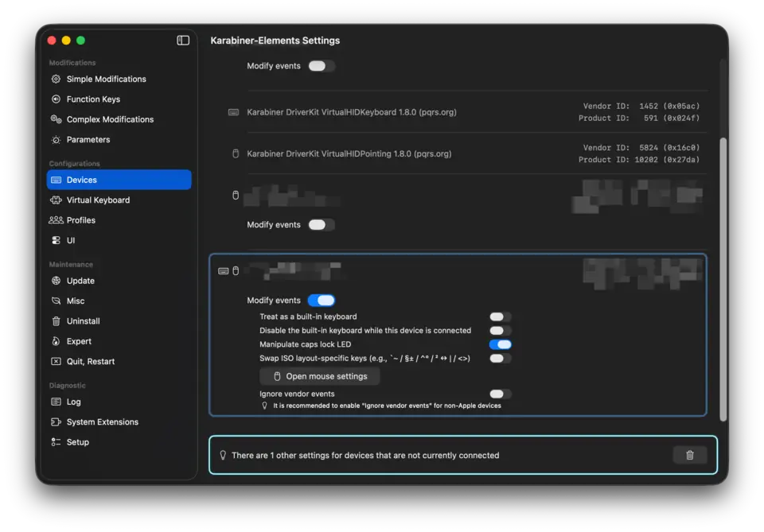Click the Setup checklist icon
This screenshot has width=764, height=532.
[56, 442]
